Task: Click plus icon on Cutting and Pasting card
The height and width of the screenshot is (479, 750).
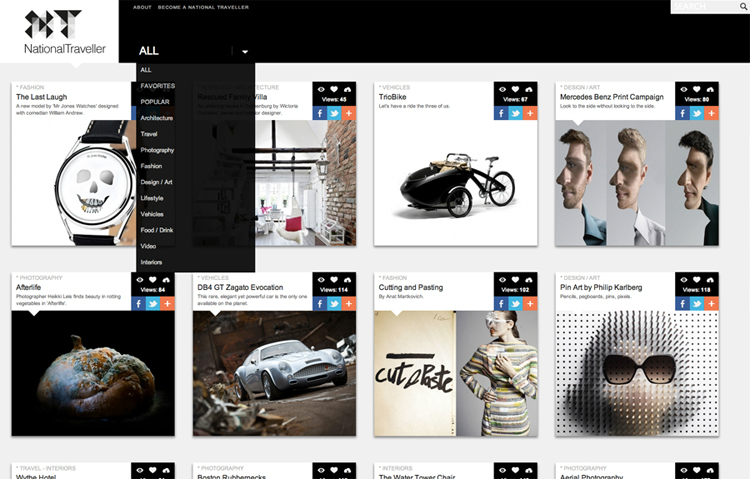Action: [x=530, y=304]
